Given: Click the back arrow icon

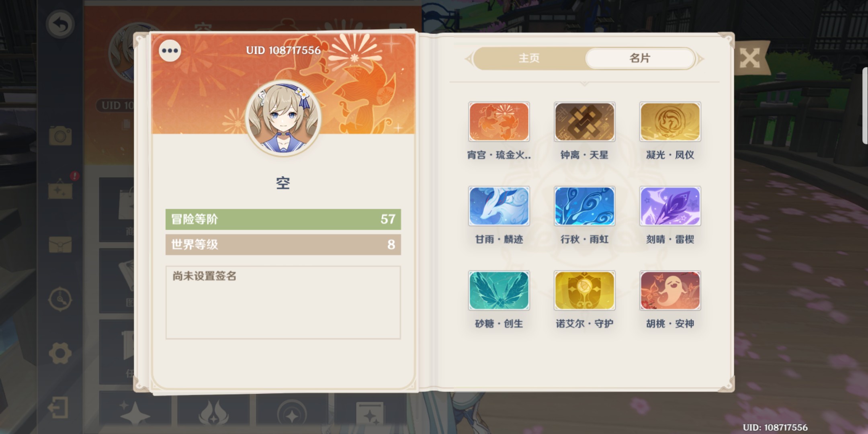Looking at the screenshot, I should pyautogui.click(x=60, y=24).
